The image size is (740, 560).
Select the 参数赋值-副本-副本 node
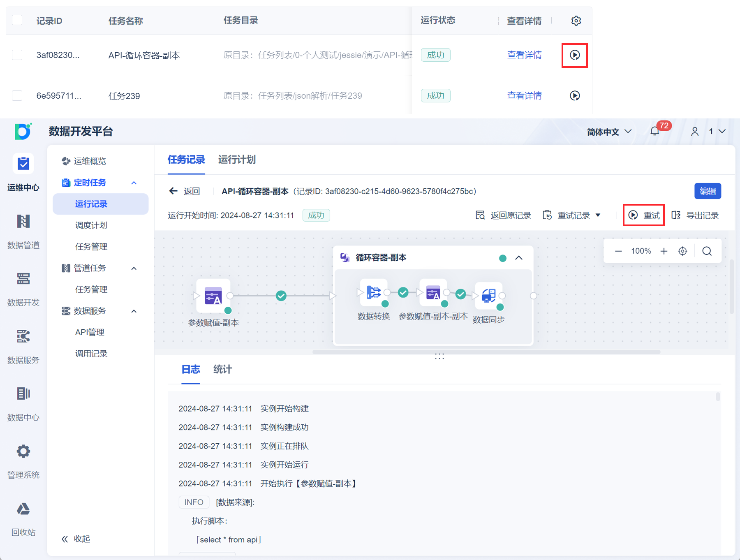[x=433, y=293]
